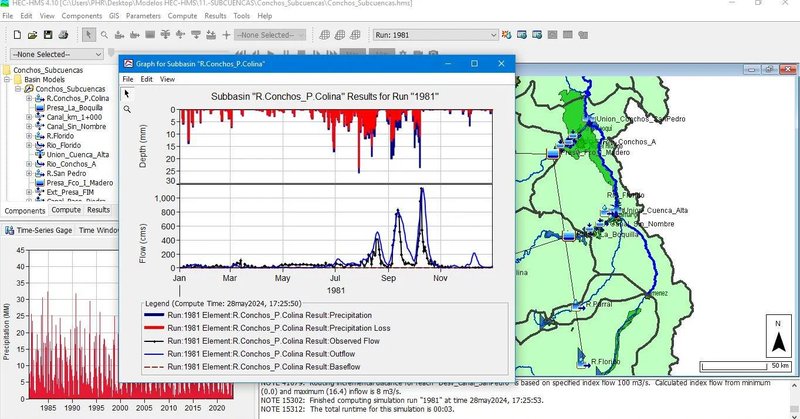The image size is (800, 419).
Task: Open the Parameters menu
Action: (143, 16)
